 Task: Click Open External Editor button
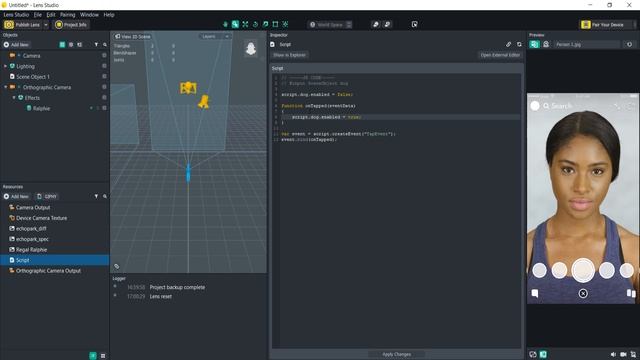(x=500, y=55)
